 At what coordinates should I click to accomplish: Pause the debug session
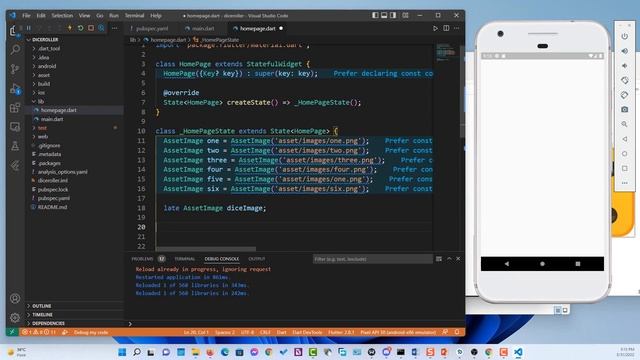[x=29, y=28]
